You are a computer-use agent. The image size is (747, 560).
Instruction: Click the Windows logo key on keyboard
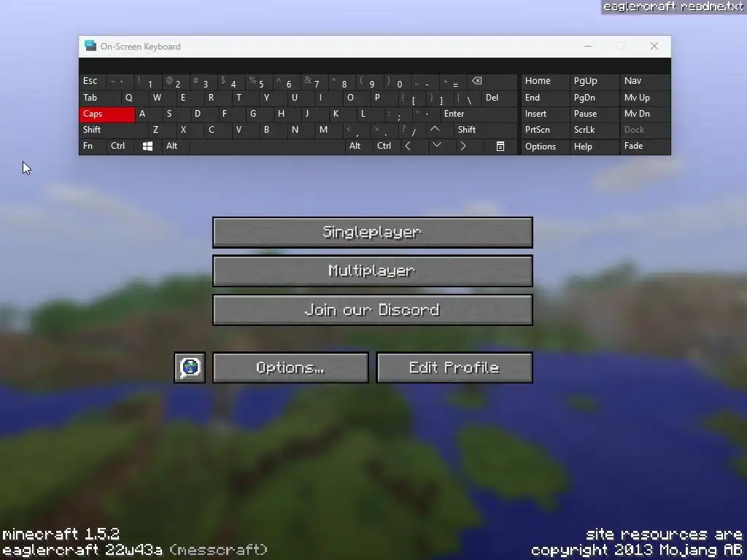pyautogui.click(x=147, y=146)
